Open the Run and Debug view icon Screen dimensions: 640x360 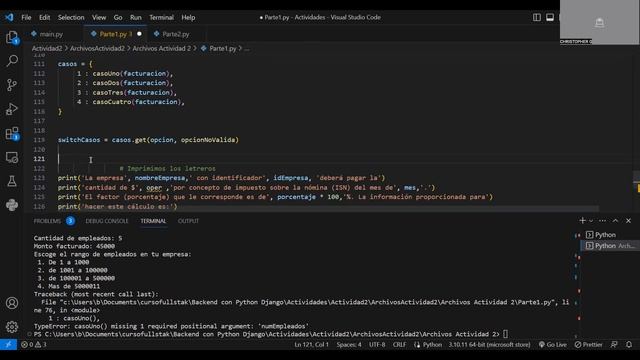12,109
